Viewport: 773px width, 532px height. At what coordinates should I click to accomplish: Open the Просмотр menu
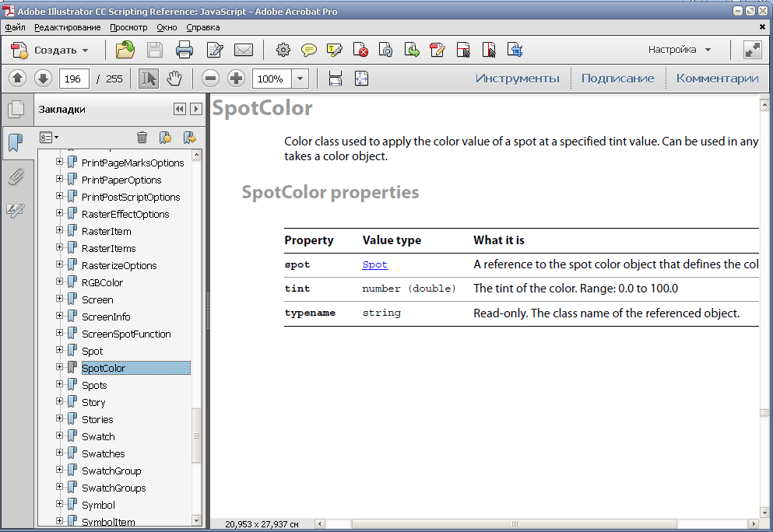coord(128,27)
